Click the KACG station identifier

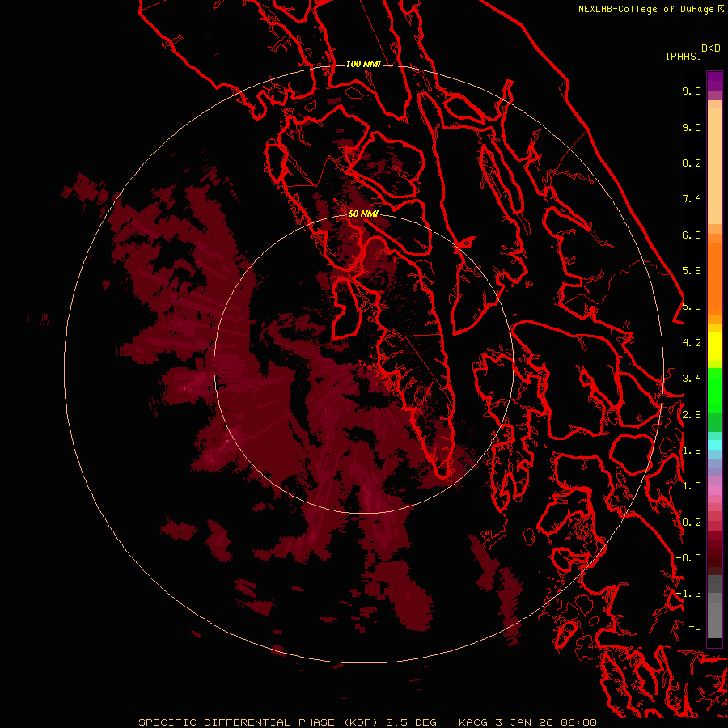pos(473,722)
